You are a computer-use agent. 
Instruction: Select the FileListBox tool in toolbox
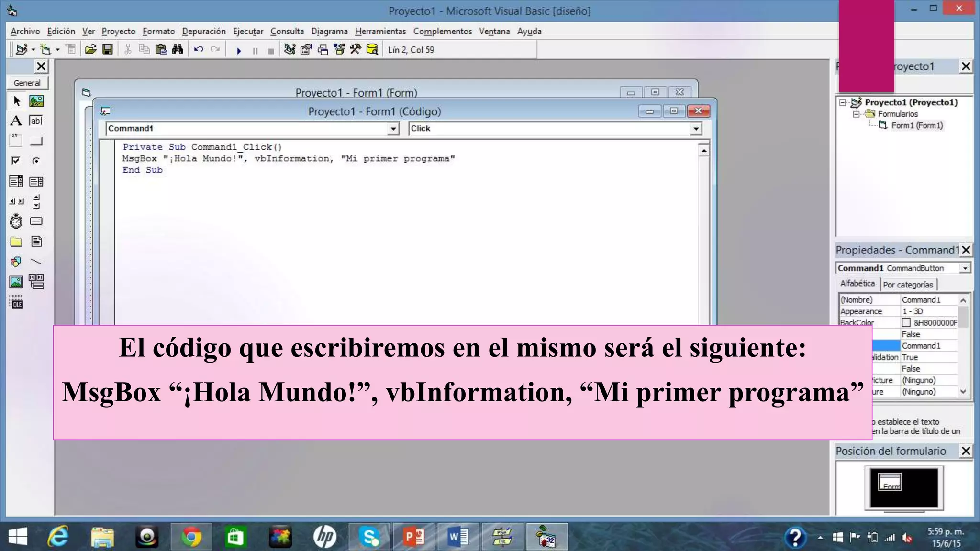36,242
